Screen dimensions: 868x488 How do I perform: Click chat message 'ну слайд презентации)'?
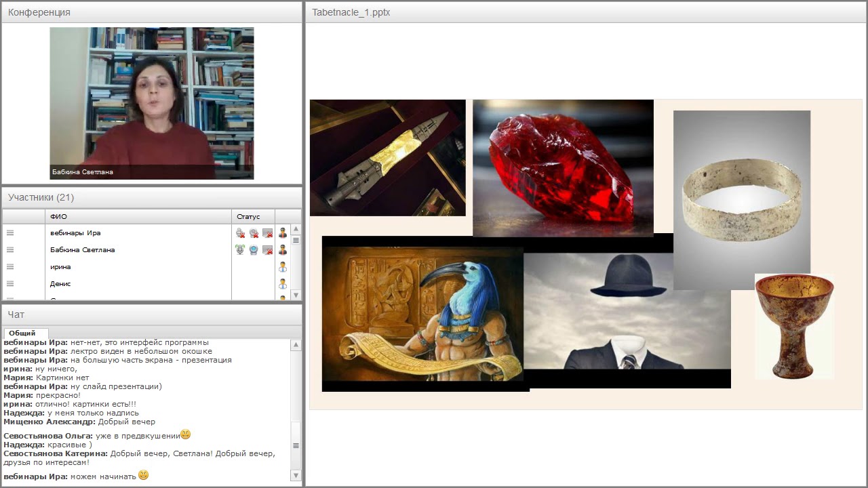(116, 386)
